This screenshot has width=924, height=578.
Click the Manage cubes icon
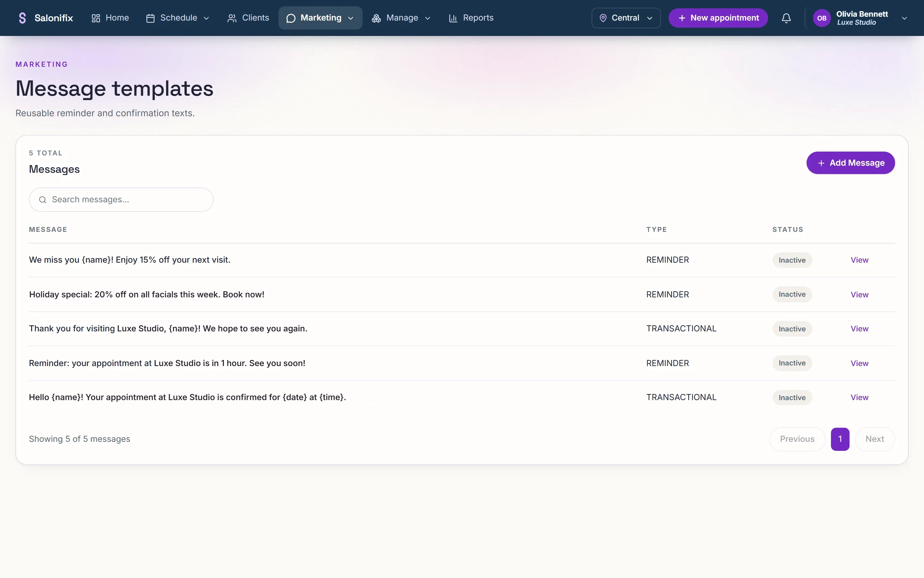(376, 18)
